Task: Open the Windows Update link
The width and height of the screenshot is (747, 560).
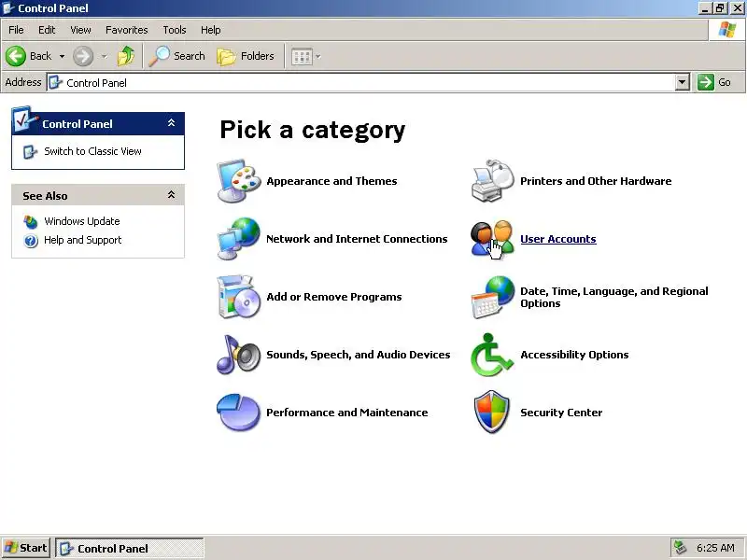Action: click(x=82, y=221)
